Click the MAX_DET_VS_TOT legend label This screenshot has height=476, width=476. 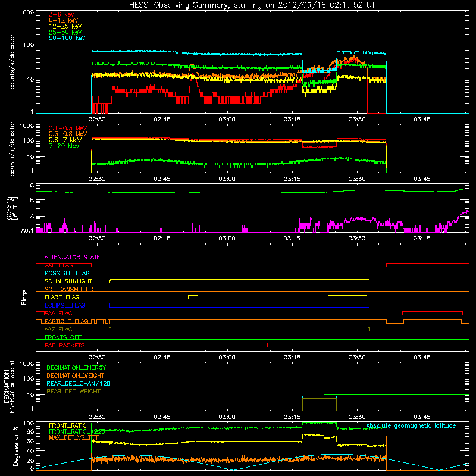(73, 437)
